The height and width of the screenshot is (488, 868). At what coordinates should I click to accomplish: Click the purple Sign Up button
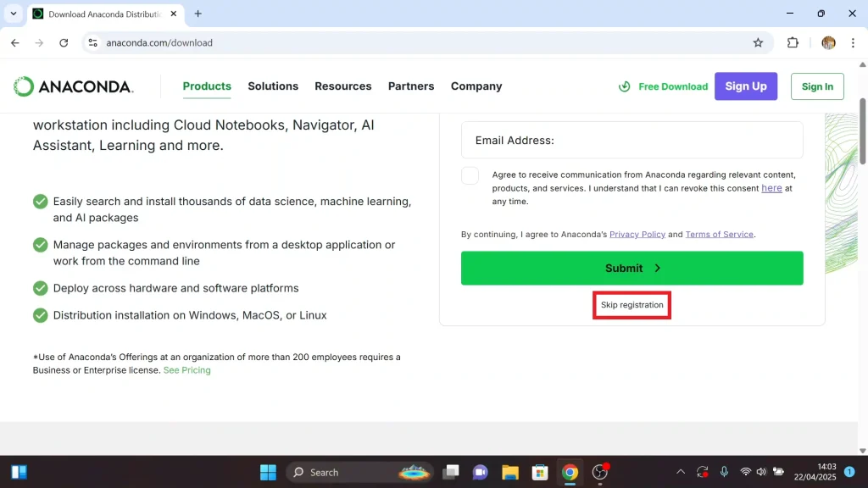[x=746, y=86]
